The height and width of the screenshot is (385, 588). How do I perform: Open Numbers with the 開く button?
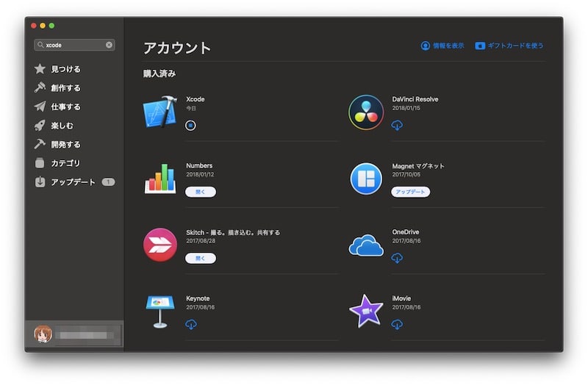point(201,192)
